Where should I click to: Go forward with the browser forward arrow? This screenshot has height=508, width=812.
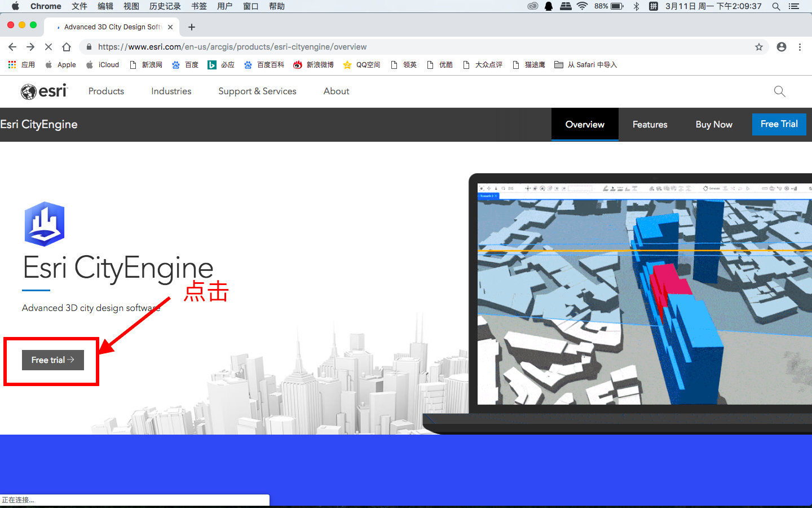pos(30,47)
